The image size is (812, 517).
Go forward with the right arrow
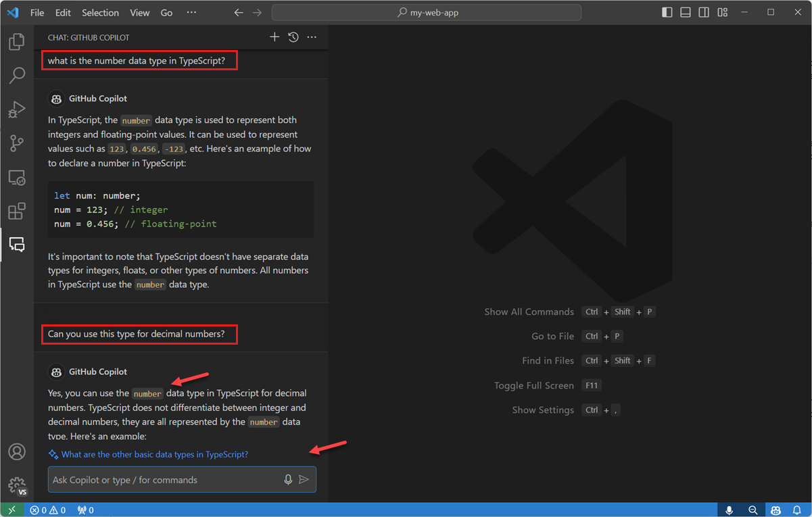pos(257,13)
